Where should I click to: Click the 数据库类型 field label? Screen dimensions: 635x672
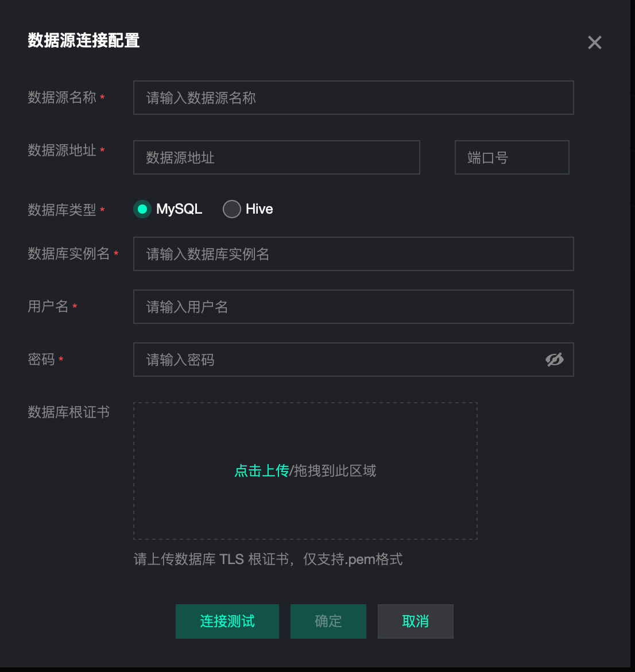pyautogui.click(x=60, y=210)
